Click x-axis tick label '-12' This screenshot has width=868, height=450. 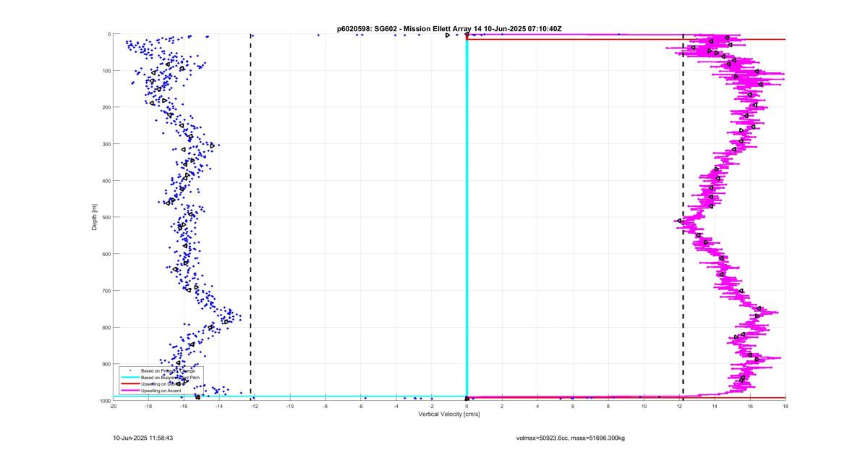pyautogui.click(x=255, y=407)
